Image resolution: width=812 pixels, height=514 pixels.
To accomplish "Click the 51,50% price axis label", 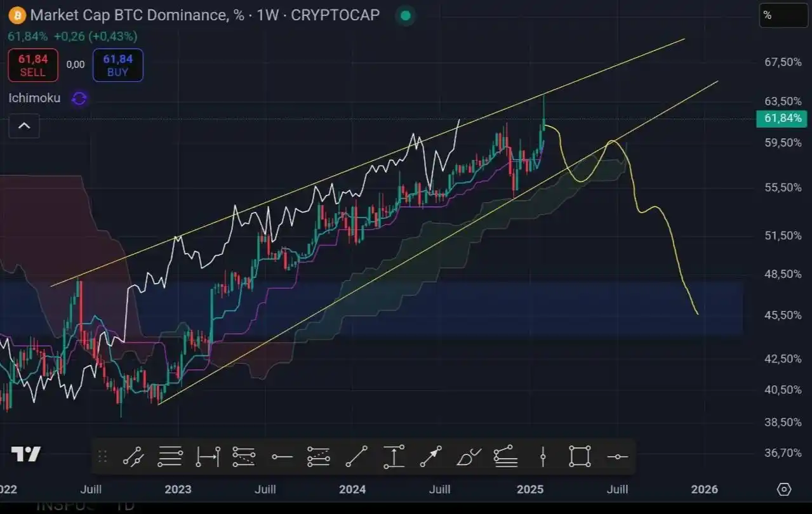I will coord(783,235).
